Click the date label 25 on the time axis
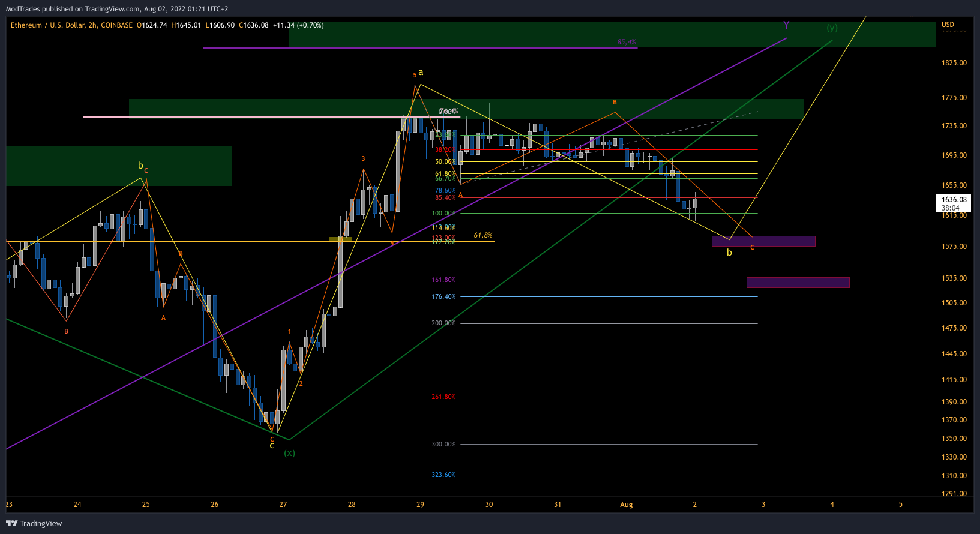The height and width of the screenshot is (534, 980). [x=146, y=505]
